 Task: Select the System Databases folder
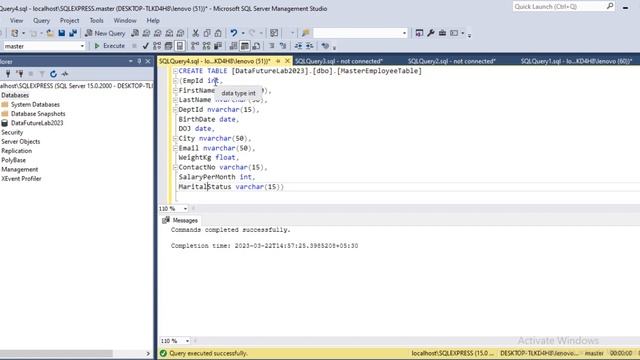coord(35,104)
